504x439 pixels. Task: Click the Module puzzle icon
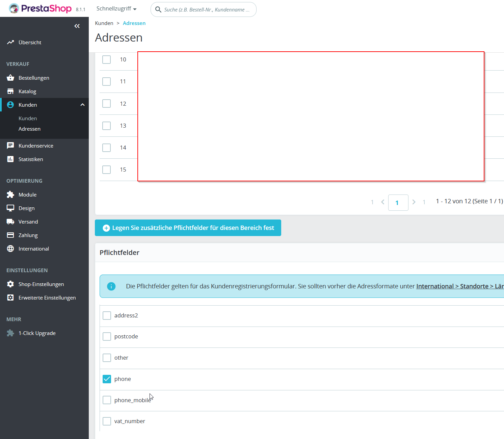(10, 195)
